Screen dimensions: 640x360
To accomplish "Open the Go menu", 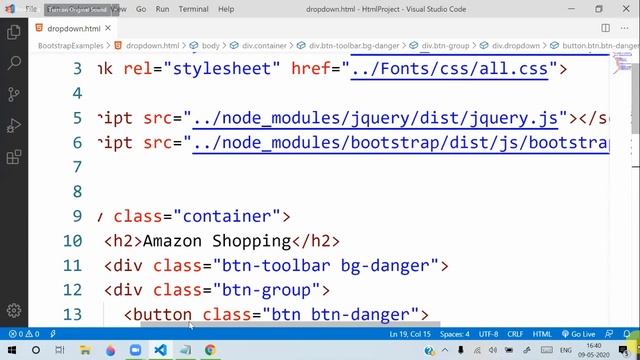I will click(x=141, y=9).
